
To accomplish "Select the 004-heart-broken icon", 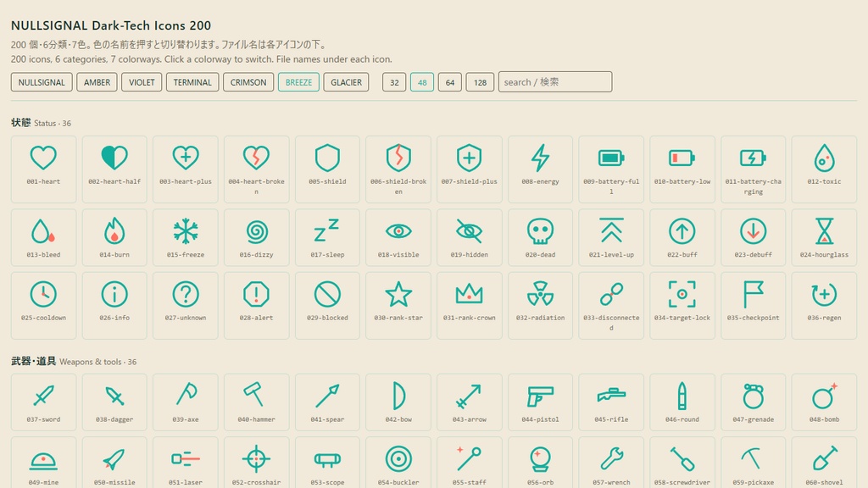I will pos(256,158).
